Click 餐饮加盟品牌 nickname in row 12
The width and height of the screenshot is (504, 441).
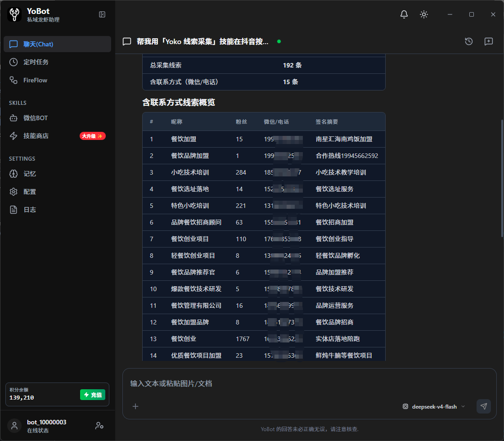(190, 322)
